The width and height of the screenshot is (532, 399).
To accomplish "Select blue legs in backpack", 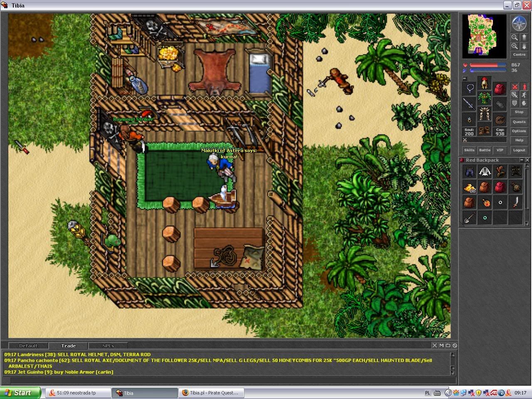I will point(470,171).
